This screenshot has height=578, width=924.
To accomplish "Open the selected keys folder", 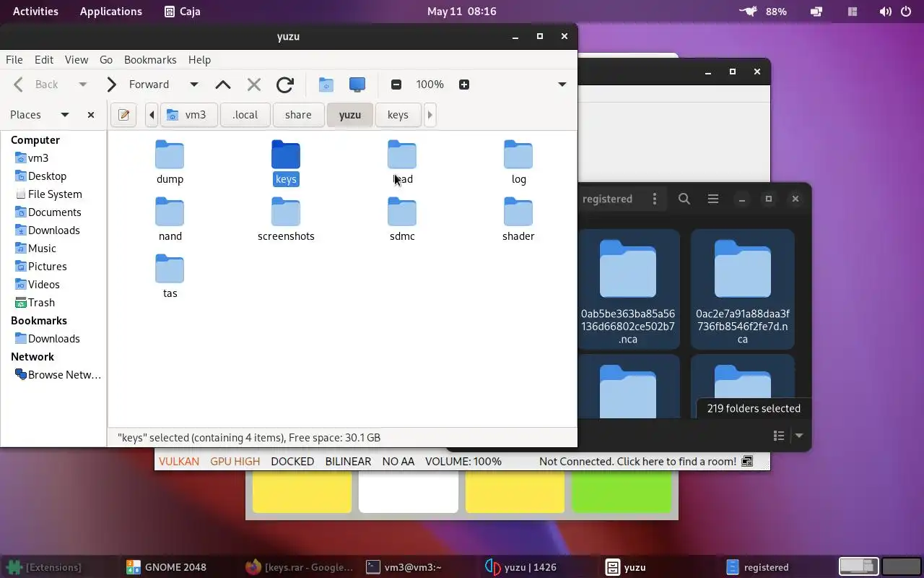I will click(286, 163).
